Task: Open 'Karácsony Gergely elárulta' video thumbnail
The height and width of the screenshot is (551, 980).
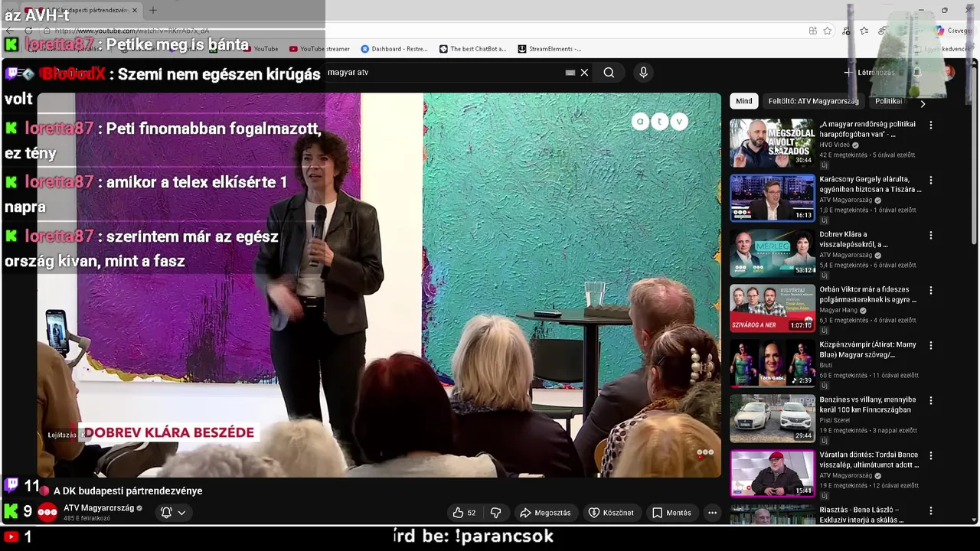Action: 772,197
